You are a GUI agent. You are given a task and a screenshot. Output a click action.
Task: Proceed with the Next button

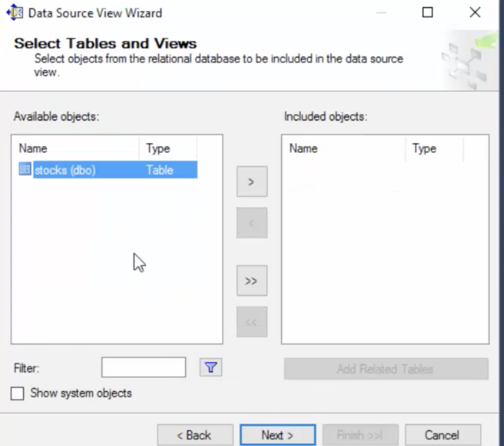coord(278,435)
